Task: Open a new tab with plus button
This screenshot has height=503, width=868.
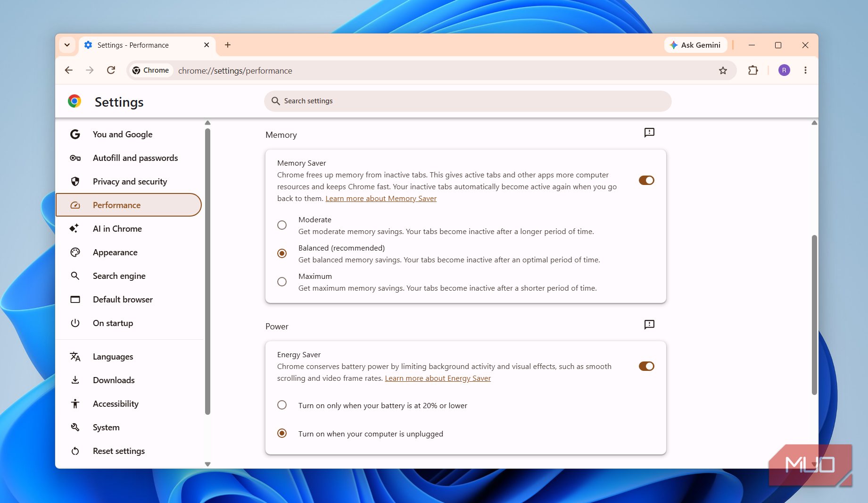Action: tap(228, 45)
